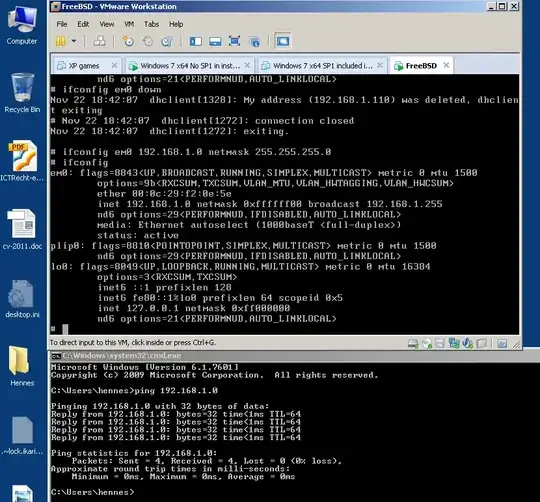This screenshot has height=502, width=540.
Task: Click inside the FreeBSD console screen
Action: click(x=284, y=204)
